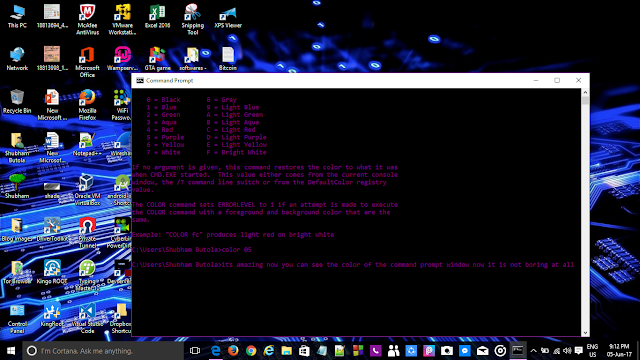Open Blog Images folder on desktop
640x360 pixels.
coord(17,229)
